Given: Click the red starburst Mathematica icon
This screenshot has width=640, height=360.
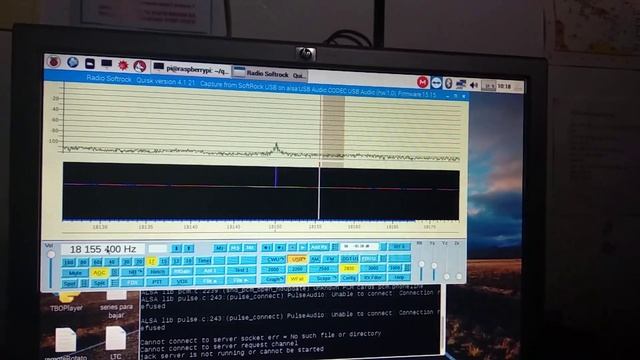Looking at the screenshot, I should click(x=123, y=64).
